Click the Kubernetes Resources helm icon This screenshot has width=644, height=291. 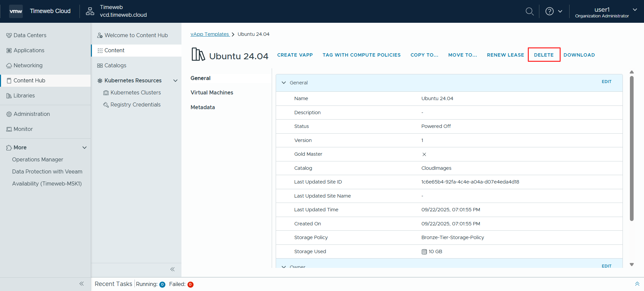coord(100,81)
